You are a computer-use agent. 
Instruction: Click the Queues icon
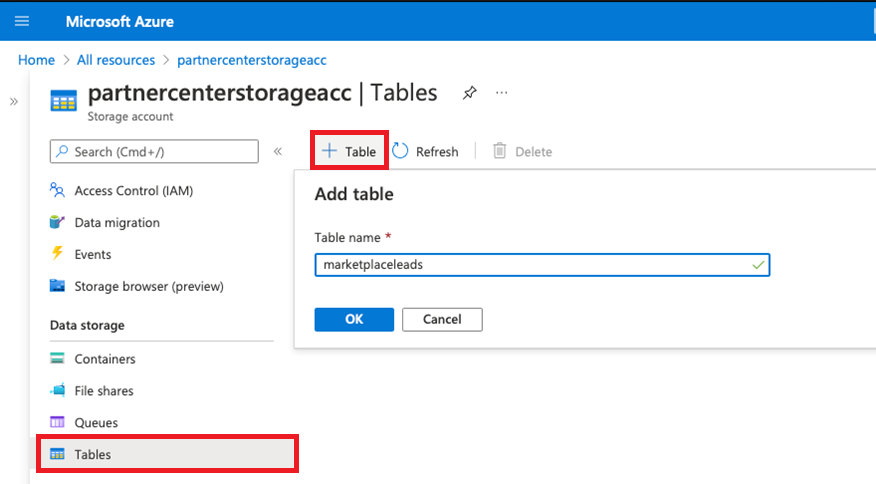click(57, 422)
